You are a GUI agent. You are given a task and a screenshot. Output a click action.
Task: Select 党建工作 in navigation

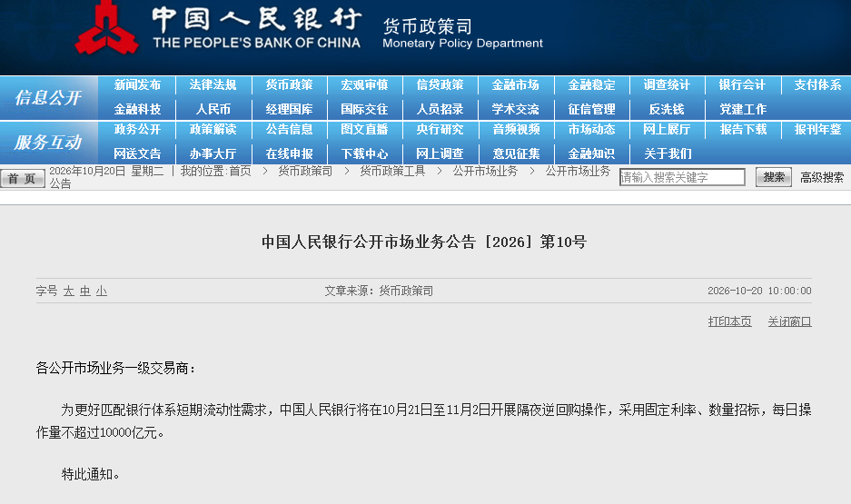(742, 109)
